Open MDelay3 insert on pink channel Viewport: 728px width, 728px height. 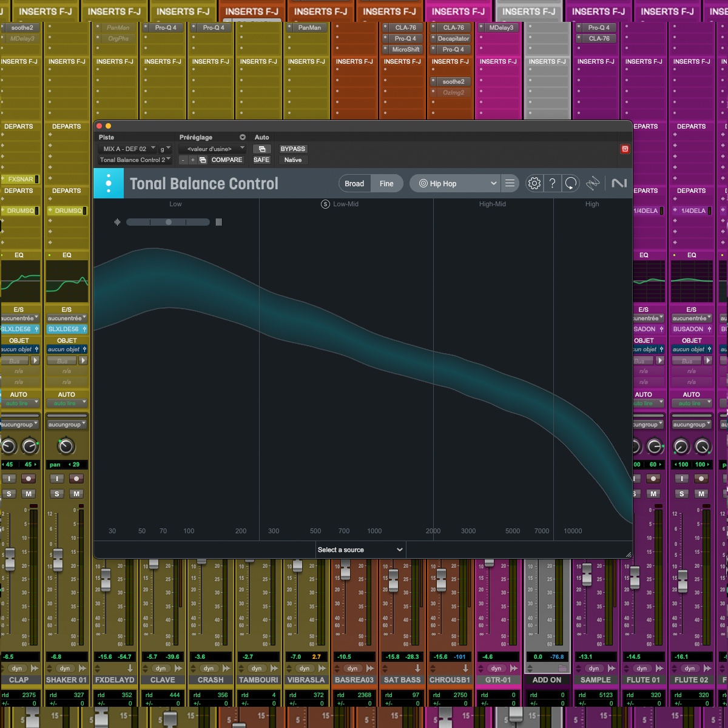500,28
